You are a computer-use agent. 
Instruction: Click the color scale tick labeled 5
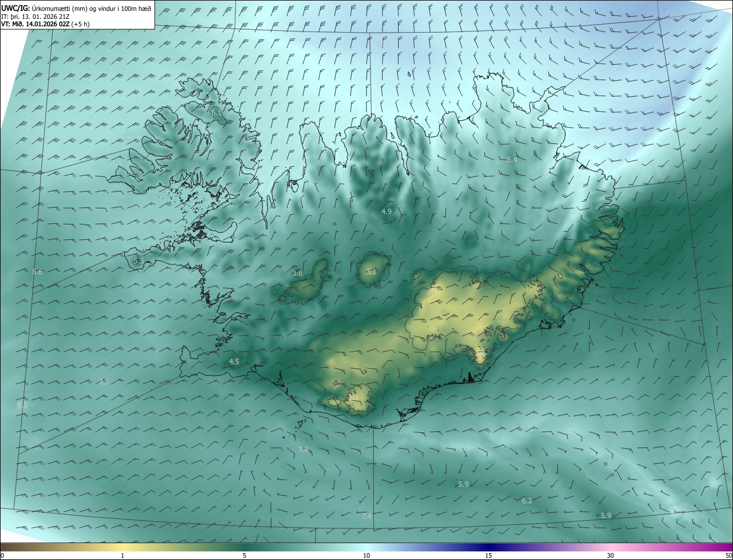pyautogui.click(x=245, y=555)
